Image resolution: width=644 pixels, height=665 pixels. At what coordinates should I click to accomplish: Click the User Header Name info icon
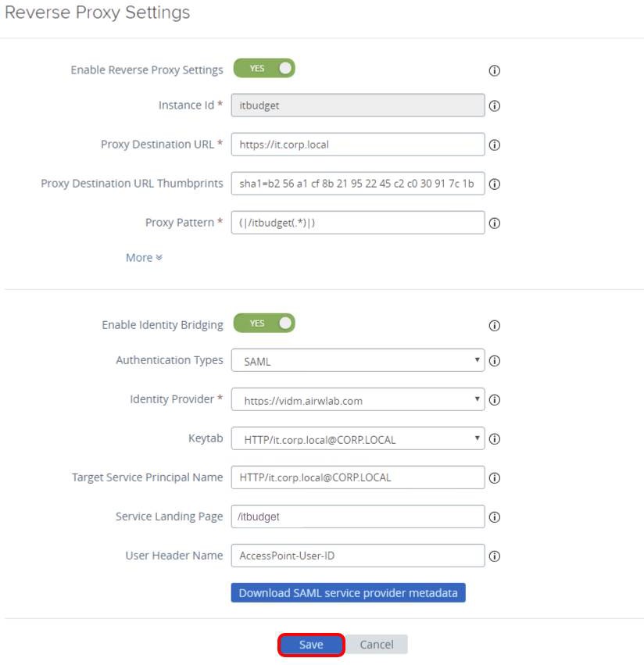pyautogui.click(x=494, y=556)
